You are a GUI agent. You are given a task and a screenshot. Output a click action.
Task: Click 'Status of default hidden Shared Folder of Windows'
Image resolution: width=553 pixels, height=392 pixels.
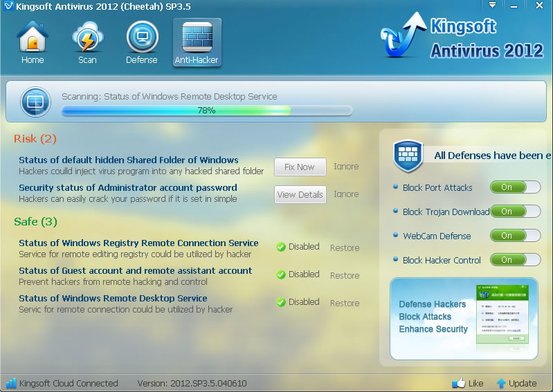click(x=129, y=160)
